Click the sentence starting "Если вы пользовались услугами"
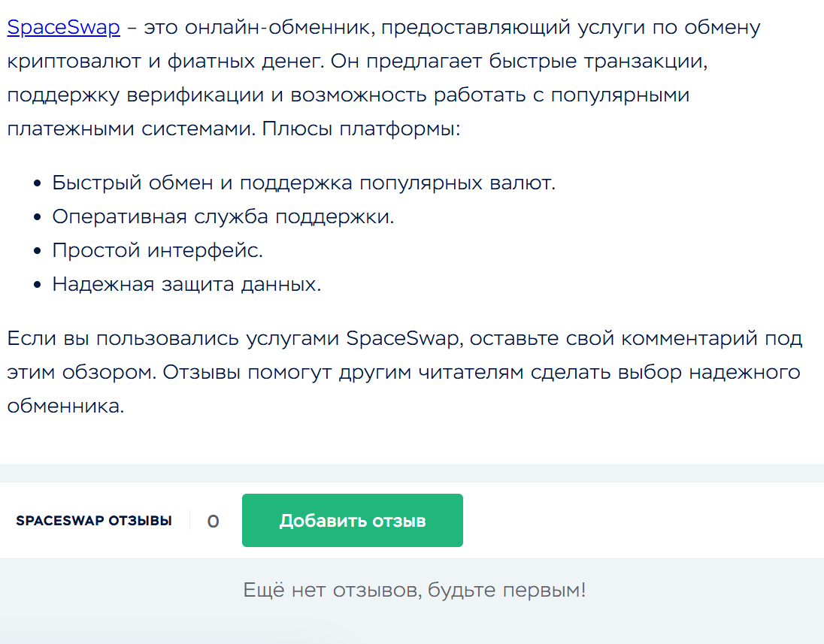824x644 pixels. (404, 338)
